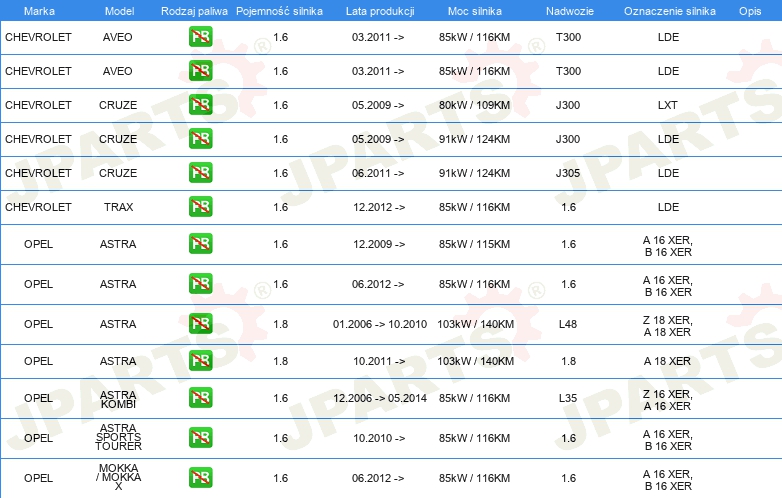Click OPEL in the ASTRA KOMBI row
The width and height of the screenshot is (782, 498).
[38, 398]
